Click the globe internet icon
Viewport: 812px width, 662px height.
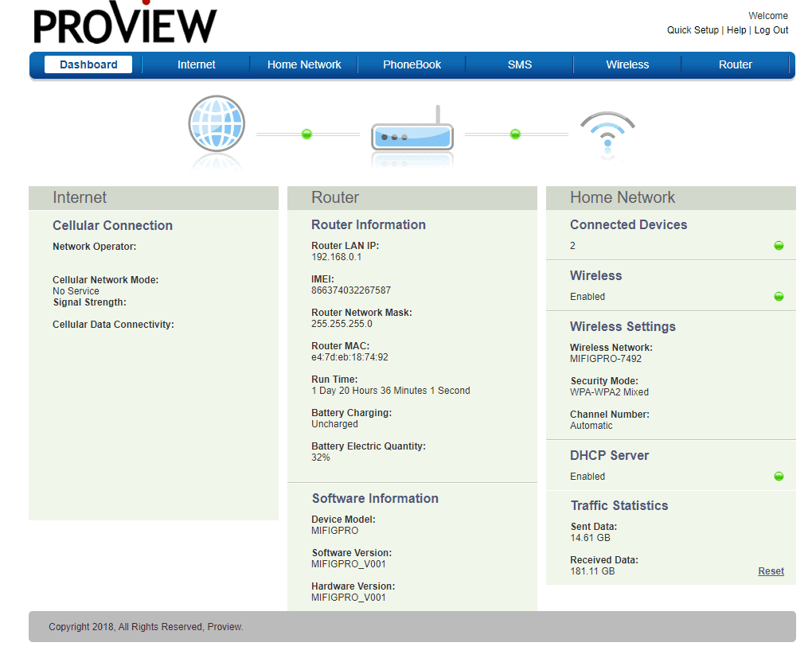coord(217,123)
